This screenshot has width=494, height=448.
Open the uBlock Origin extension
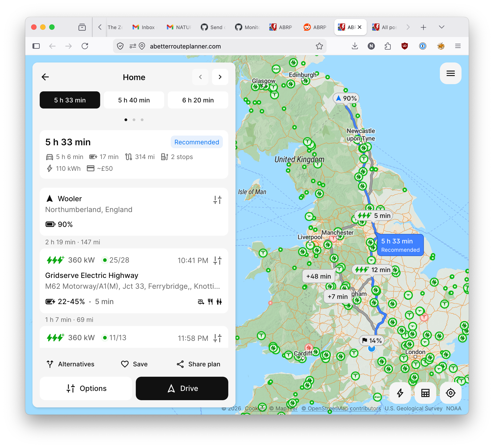pyautogui.click(x=404, y=46)
